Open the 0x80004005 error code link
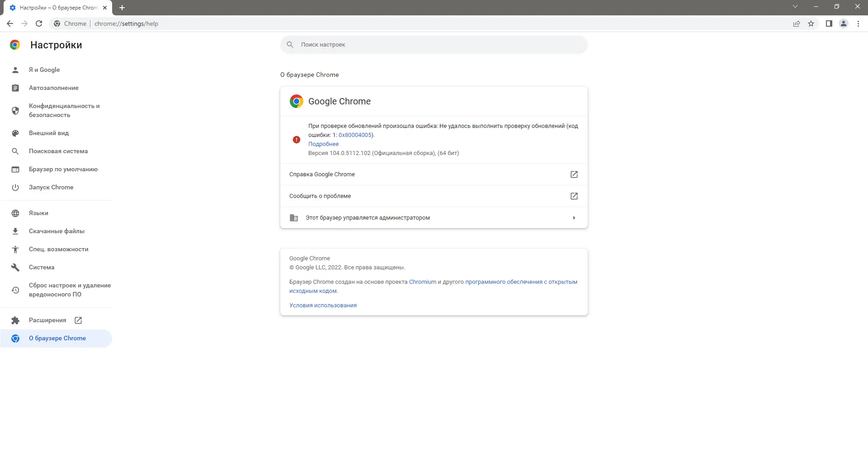 [x=355, y=135]
